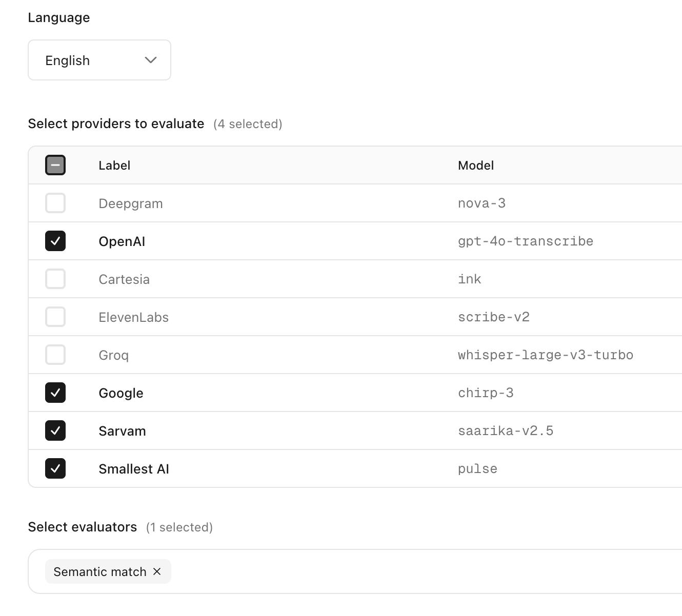Click the Smallest AI label text

coord(134,469)
